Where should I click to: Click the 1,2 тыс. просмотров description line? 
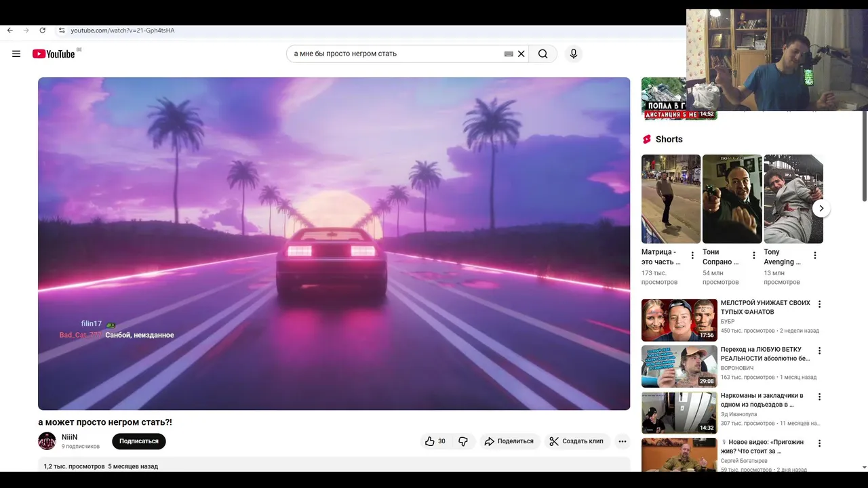(x=101, y=466)
